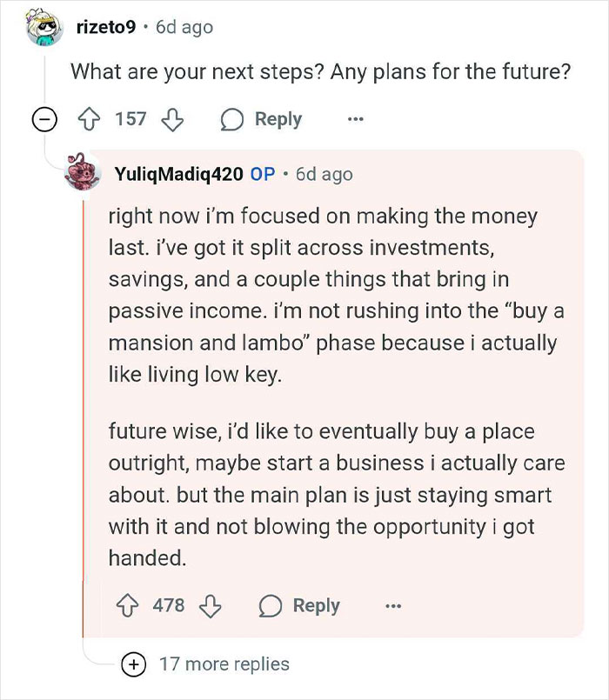Expand the 17 more replies
The image size is (609, 700).
224,663
